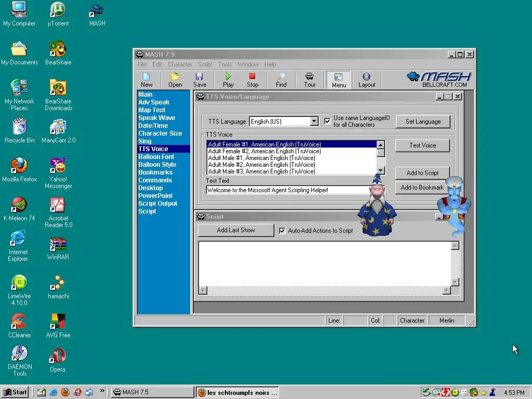Select the Mozilla Firefox desktop icon
Image resolution: width=532 pixels, height=399 pixels.
pyautogui.click(x=19, y=170)
